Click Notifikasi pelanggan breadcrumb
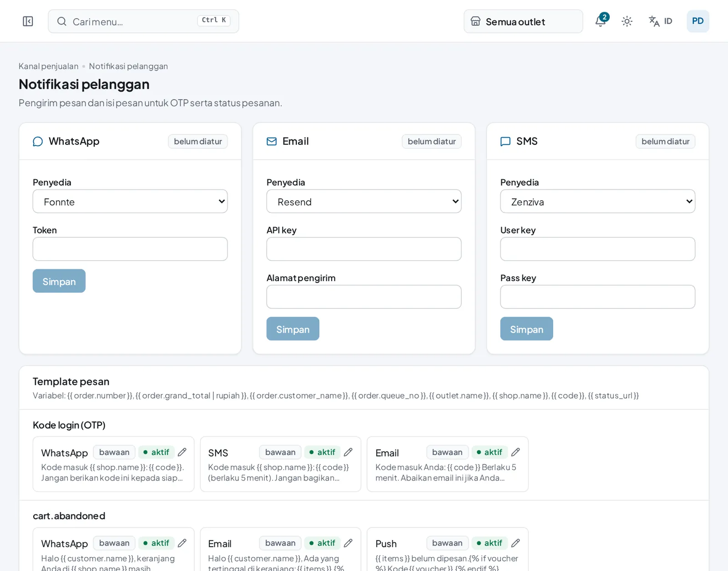Screen dimensions: 728x571 click(x=128, y=66)
